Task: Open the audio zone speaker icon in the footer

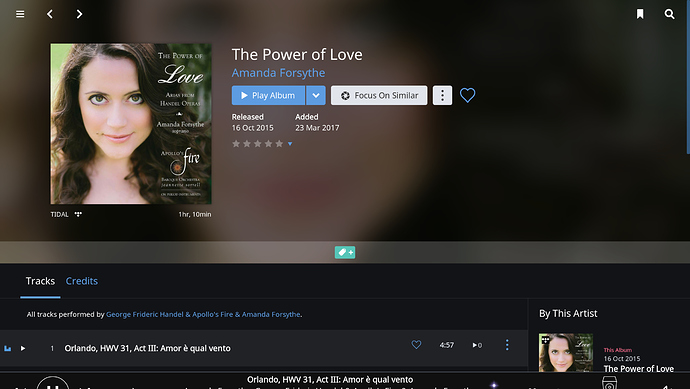Action: [609, 383]
